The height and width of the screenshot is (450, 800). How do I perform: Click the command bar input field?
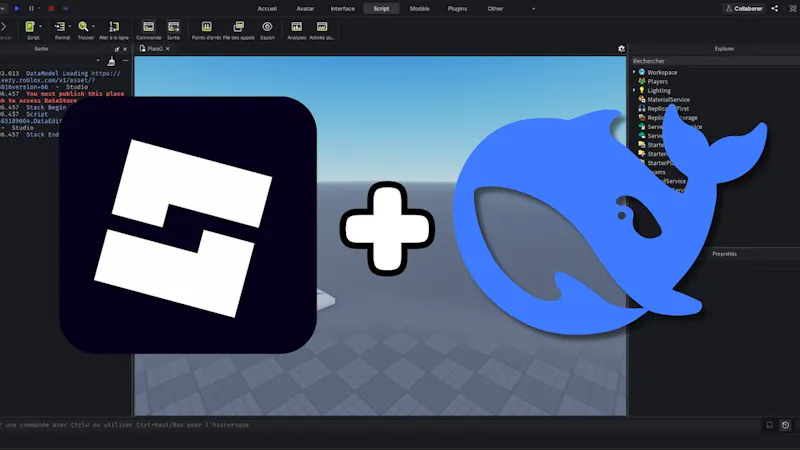tap(380, 425)
